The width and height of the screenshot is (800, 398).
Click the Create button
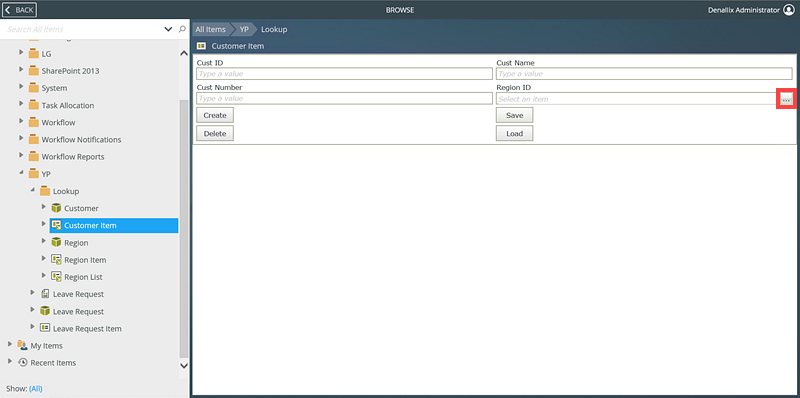215,115
